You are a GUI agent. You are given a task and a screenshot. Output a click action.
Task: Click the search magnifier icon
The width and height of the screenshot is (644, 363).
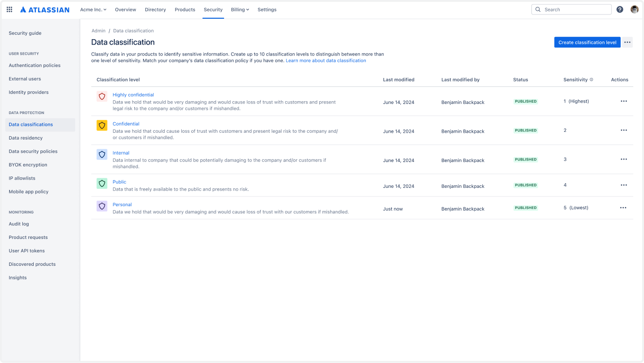point(537,9)
